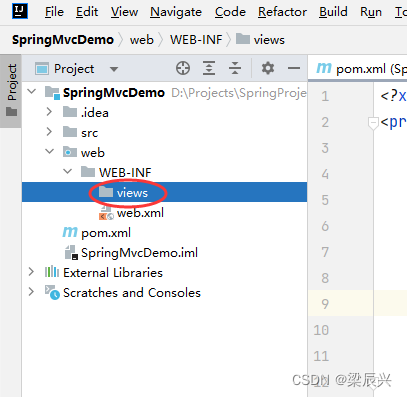Viewport: 407px width, 397px height.
Task: Click SpringMvcDemo in the breadcrumb bar
Action: point(63,40)
